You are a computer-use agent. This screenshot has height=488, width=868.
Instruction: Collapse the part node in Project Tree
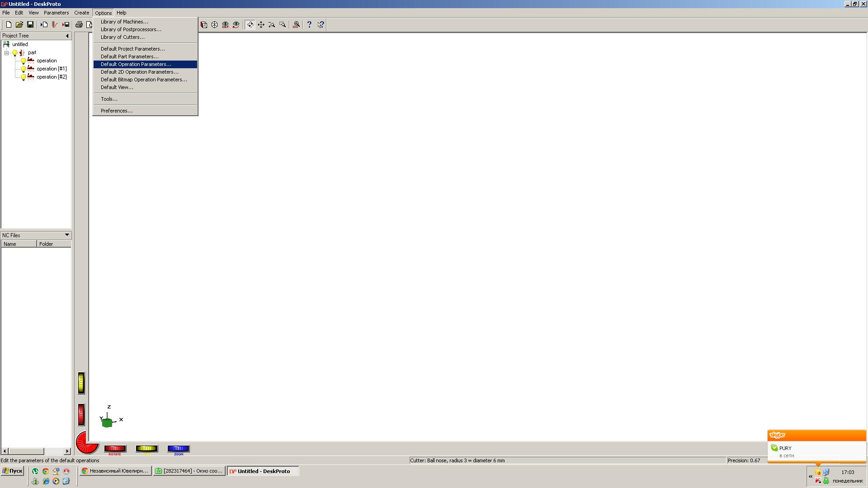point(7,53)
